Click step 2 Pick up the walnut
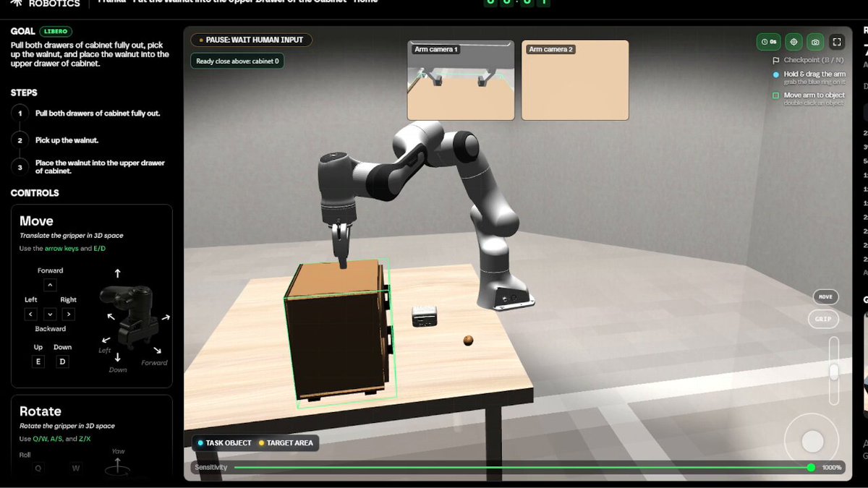The width and height of the screenshot is (868, 488). point(67,140)
